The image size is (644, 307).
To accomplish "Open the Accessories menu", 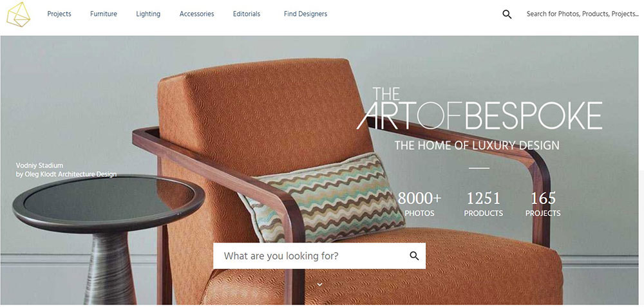I will [x=196, y=14].
